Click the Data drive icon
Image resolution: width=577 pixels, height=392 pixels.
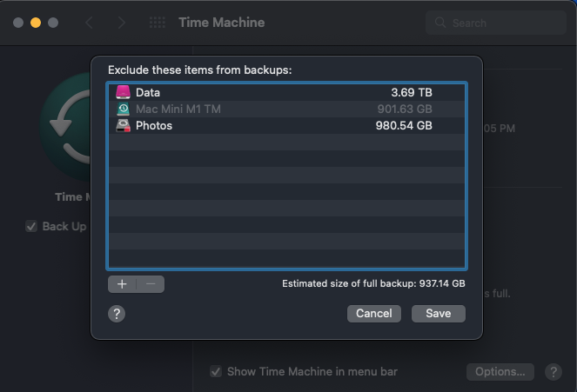(124, 93)
